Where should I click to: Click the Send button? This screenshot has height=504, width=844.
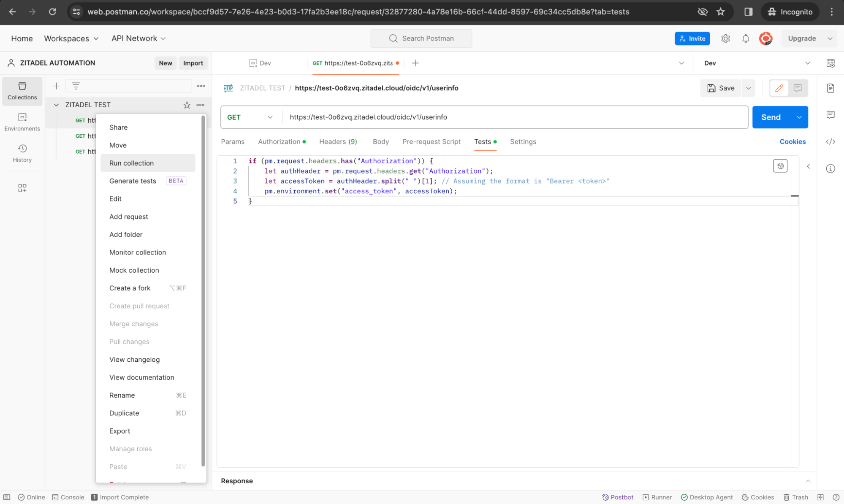(771, 117)
